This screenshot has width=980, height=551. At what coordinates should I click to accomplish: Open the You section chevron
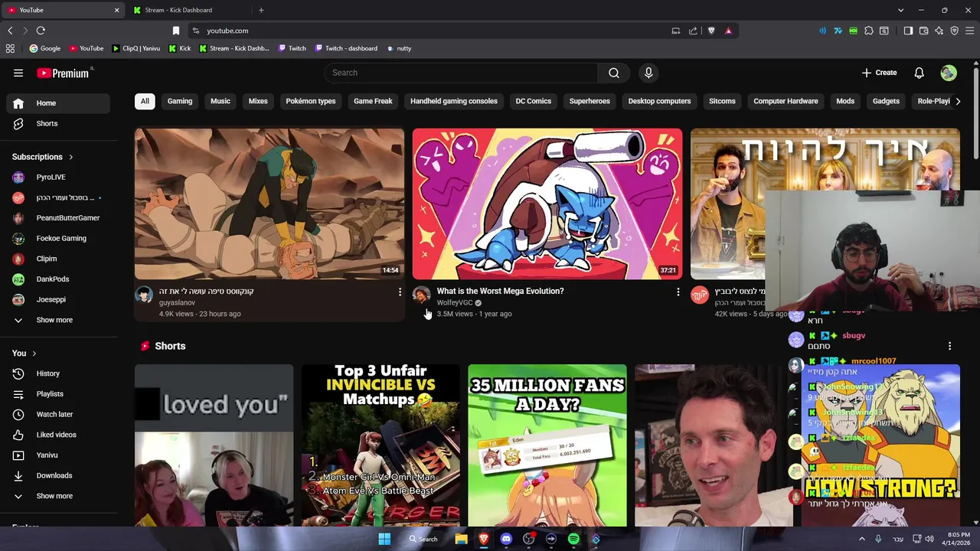pyautogui.click(x=34, y=354)
